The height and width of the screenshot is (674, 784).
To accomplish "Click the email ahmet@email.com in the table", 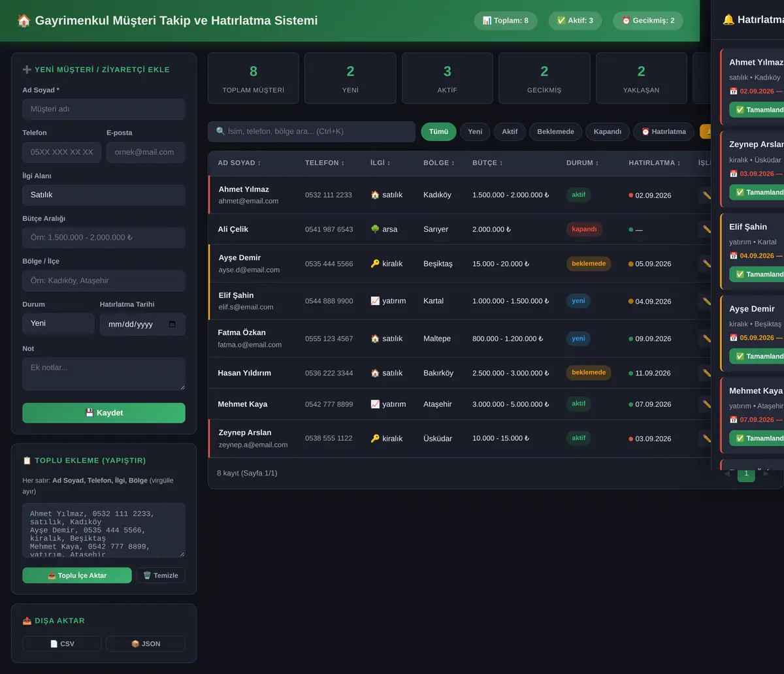I will point(248,201).
